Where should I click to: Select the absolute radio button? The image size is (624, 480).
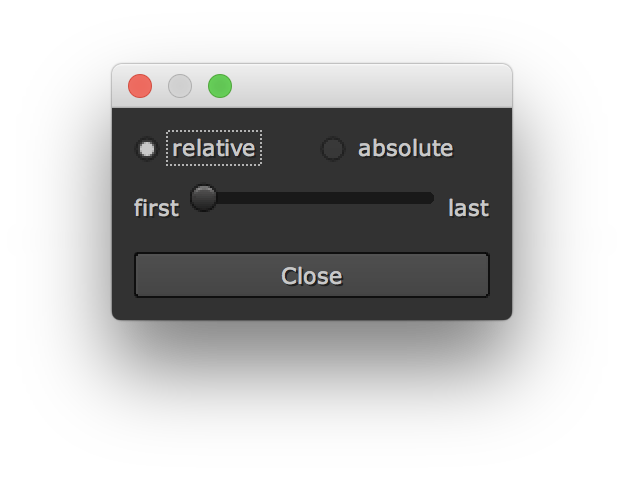[332, 149]
